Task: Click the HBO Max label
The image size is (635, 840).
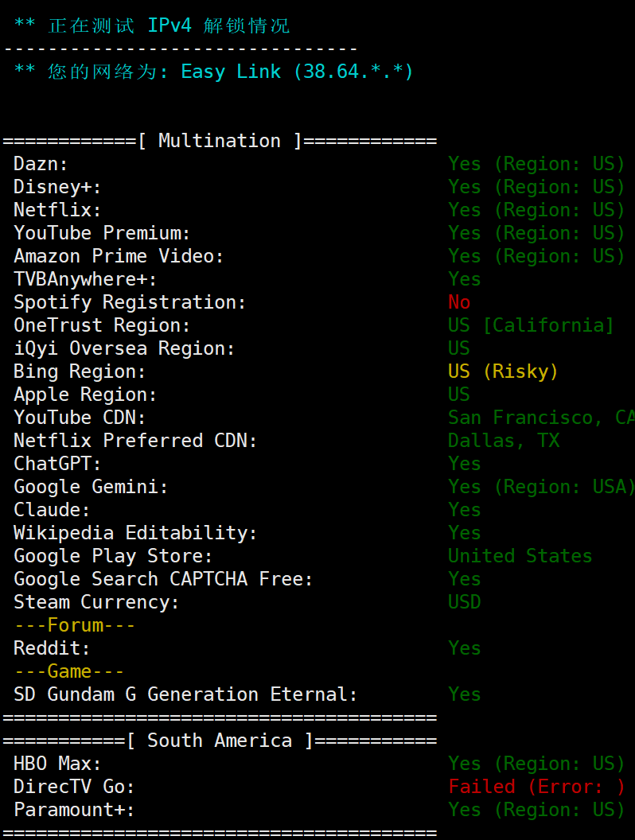Action: point(57,764)
